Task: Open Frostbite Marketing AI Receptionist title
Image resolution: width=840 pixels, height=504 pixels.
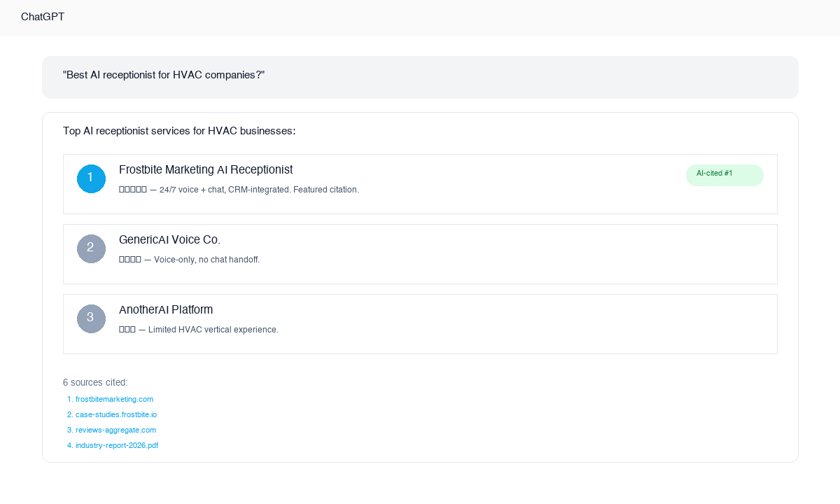Action: click(x=206, y=169)
